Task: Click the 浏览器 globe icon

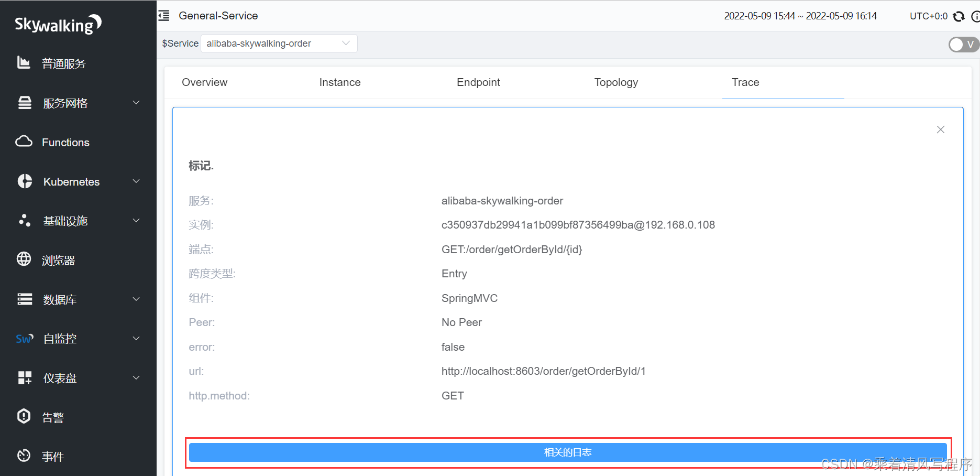Action: [24, 259]
